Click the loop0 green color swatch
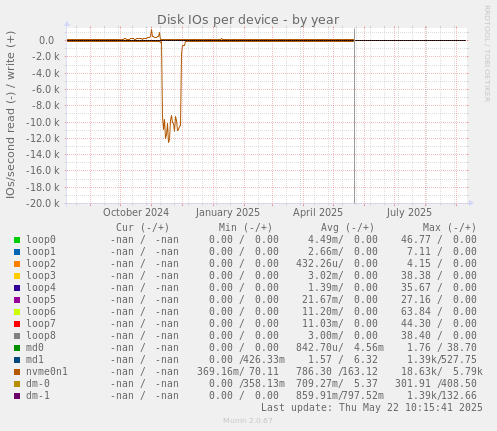The width and height of the screenshot is (497, 431). coord(17,240)
